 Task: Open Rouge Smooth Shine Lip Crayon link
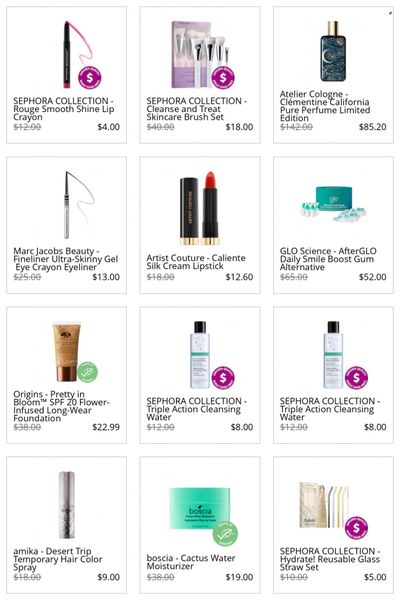point(64,109)
